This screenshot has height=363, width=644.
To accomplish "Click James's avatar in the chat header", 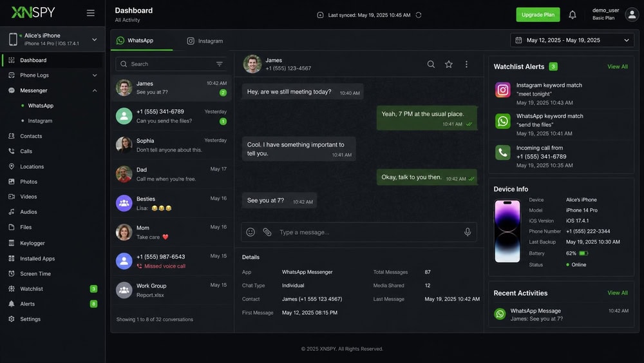I will [252, 64].
